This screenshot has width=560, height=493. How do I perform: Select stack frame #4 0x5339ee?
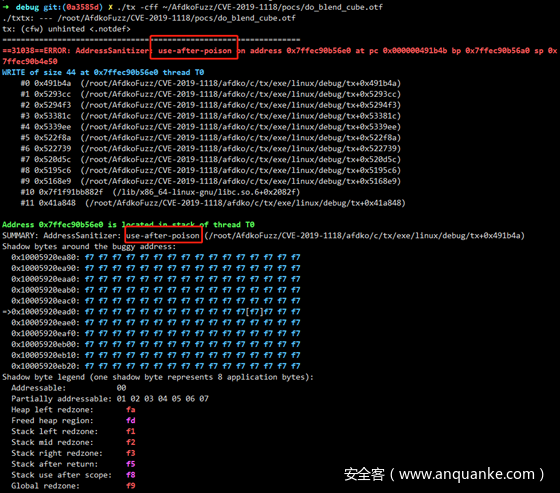211,127
